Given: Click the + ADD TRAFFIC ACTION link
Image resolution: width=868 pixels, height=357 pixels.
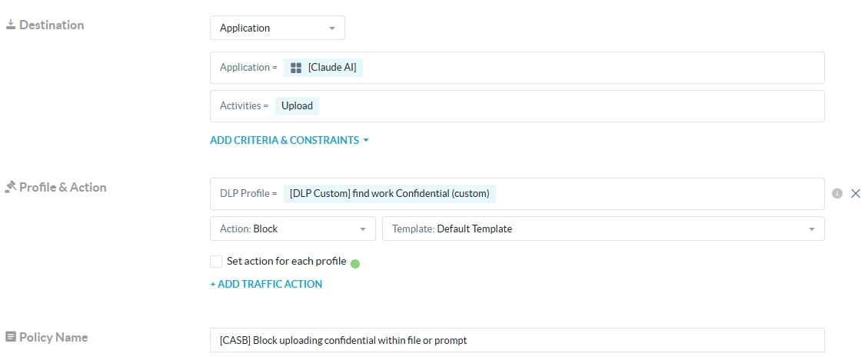Looking at the screenshot, I should 266,284.
